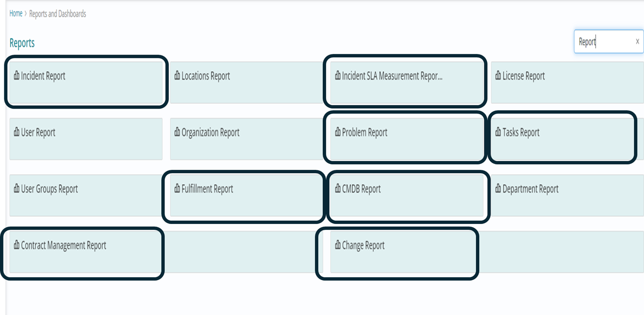Click the chart icon beside User Report
Screen dimensions: 644x315
(x=17, y=133)
